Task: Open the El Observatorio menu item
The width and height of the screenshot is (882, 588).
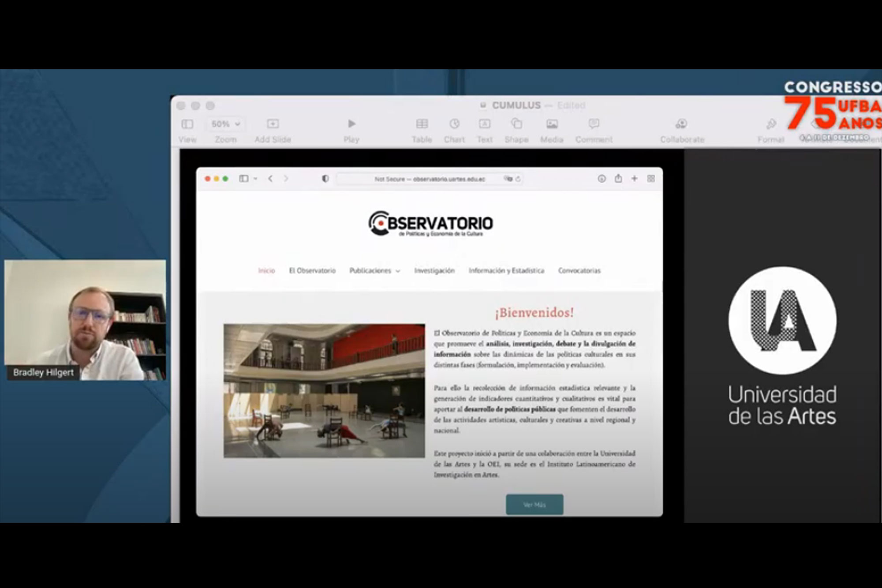Action: click(312, 270)
